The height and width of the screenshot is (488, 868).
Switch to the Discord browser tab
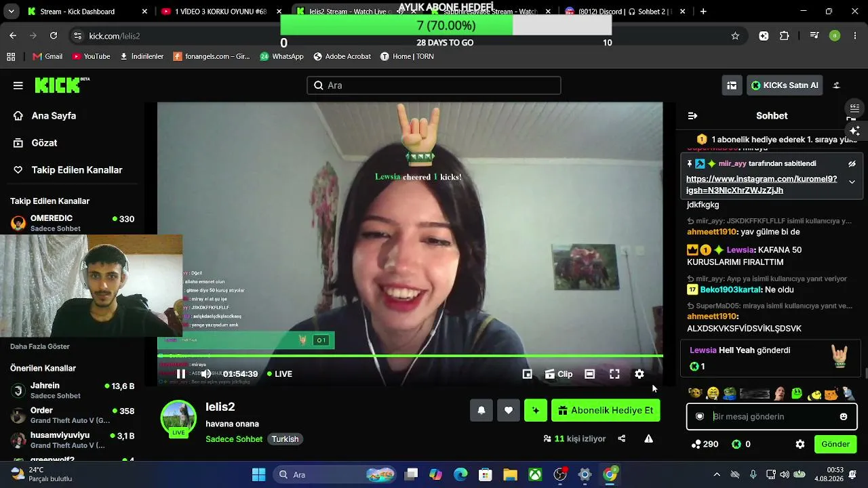pos(624,12)
